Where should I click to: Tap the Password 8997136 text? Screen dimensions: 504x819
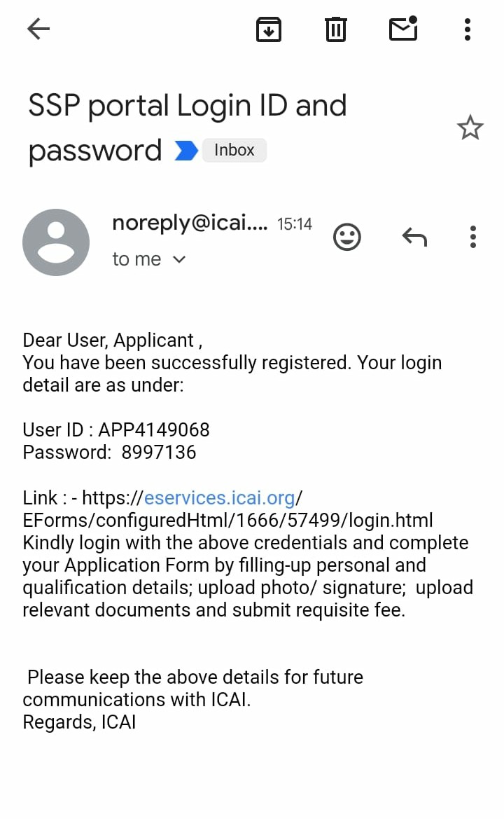(x=109, y=452)
